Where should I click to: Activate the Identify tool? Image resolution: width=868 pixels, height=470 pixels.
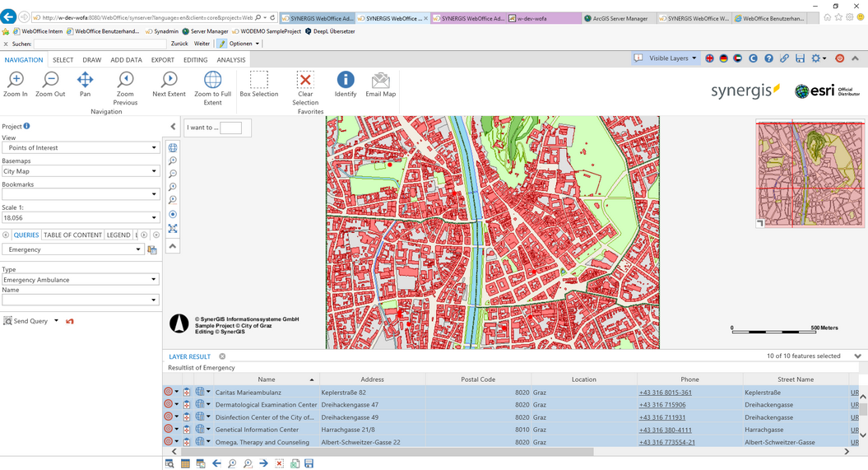346,84
